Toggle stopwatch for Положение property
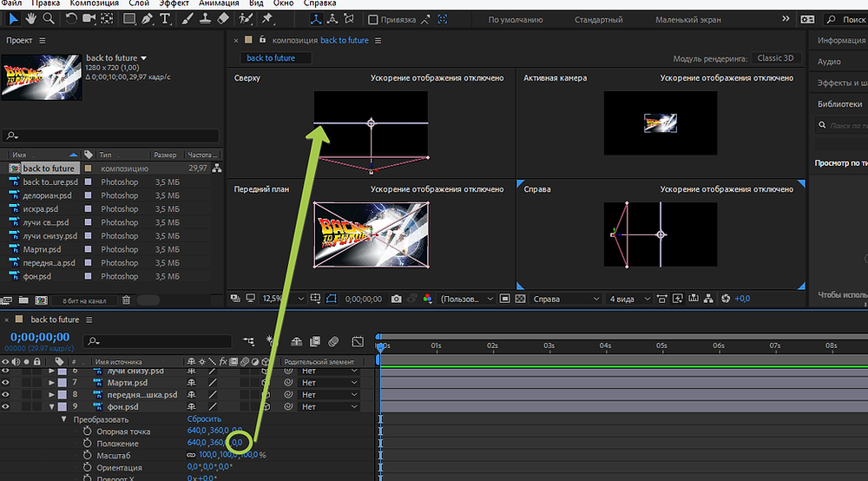 [87, 444]
